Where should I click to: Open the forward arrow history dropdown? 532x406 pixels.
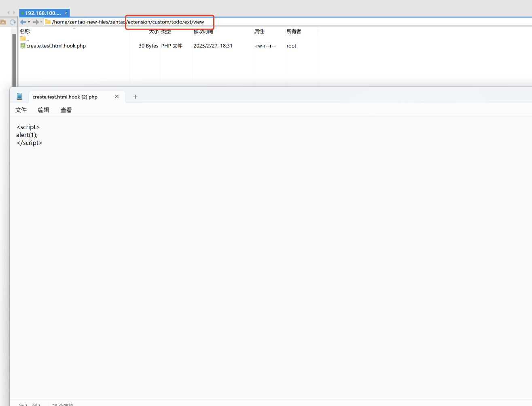coord(41,22)
